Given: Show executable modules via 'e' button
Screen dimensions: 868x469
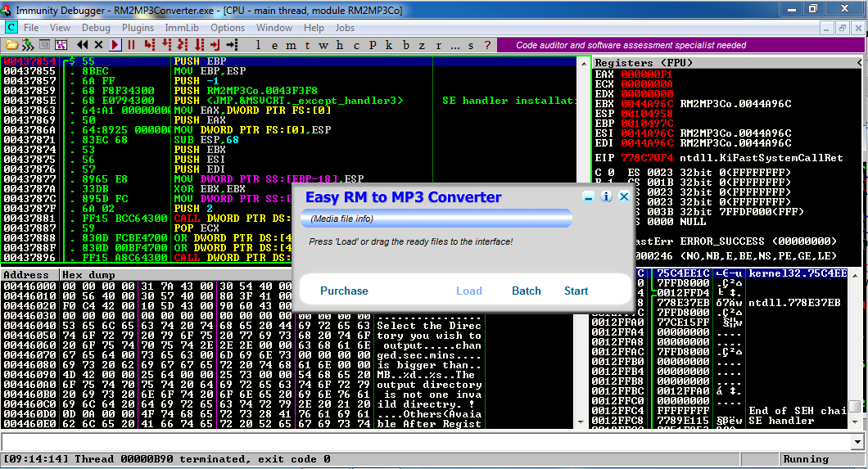Looking at the screenshot, I should tap(274, 45).
